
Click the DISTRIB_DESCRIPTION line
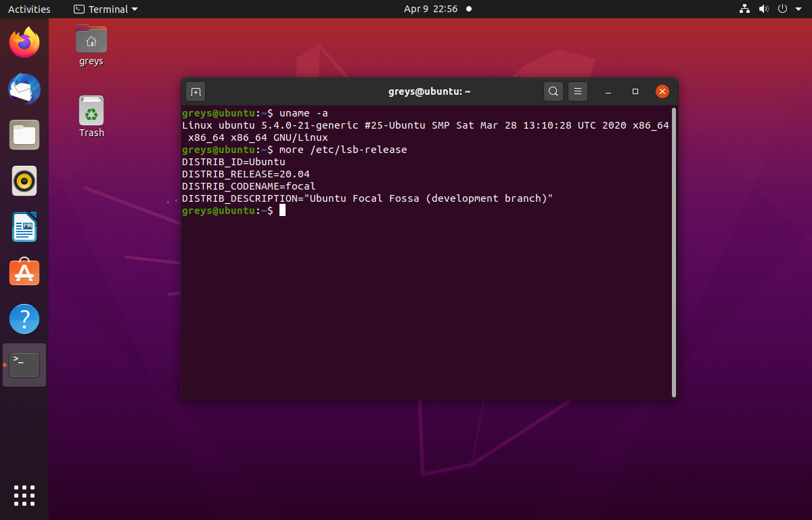tap(367, 198)
